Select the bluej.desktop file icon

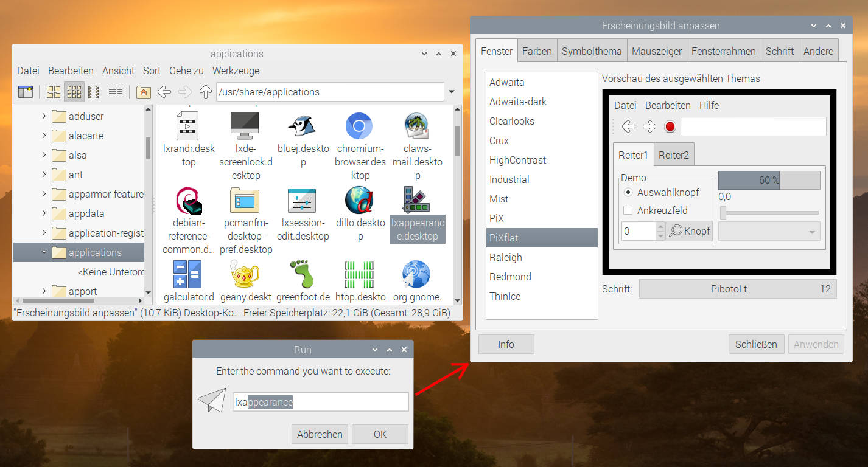(x=302, y=126)
